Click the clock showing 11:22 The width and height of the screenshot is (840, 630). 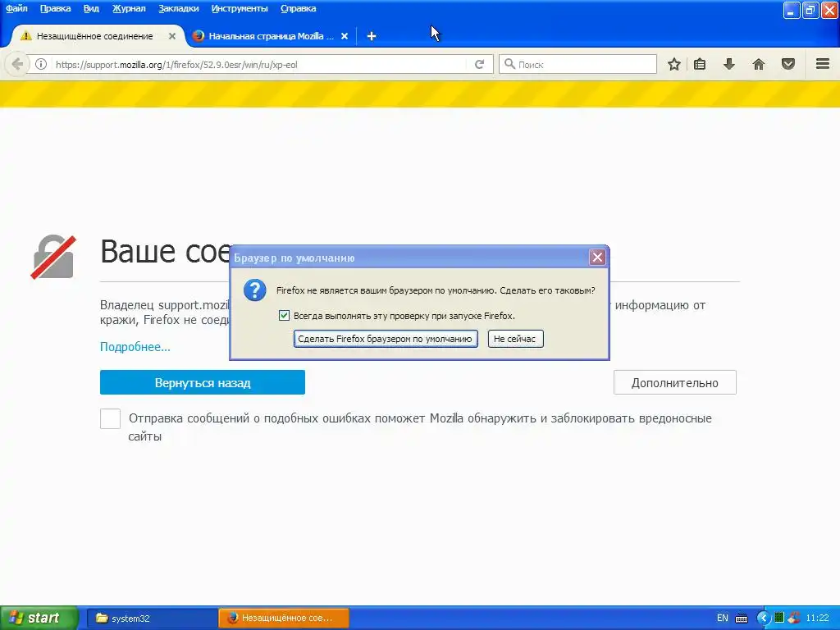(x=817, y=619)
